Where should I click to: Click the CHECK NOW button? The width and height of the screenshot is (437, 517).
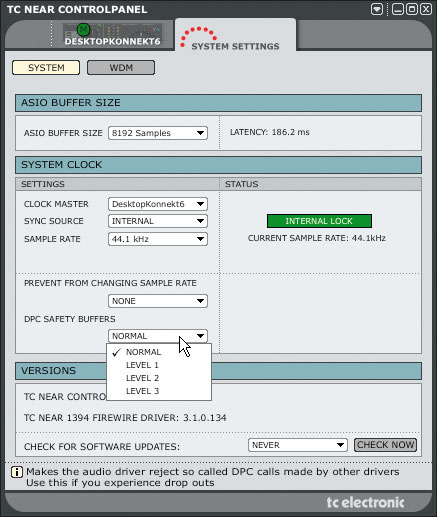(385, 445)
